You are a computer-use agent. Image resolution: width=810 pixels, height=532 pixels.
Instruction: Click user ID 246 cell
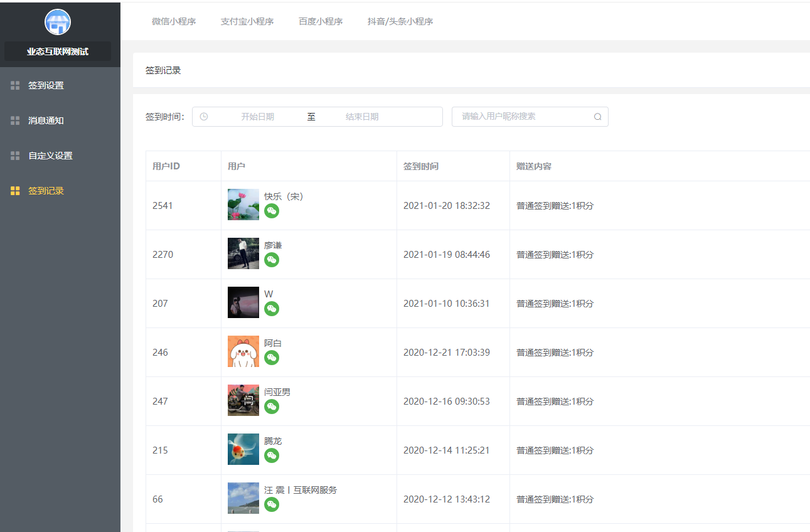(160, 352)
